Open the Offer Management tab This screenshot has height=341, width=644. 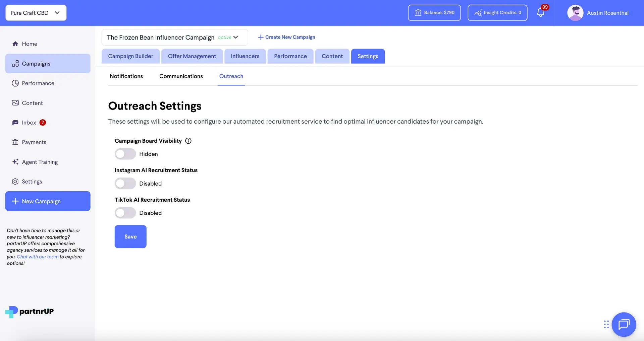pyautogui.click(x=192, y=56)
